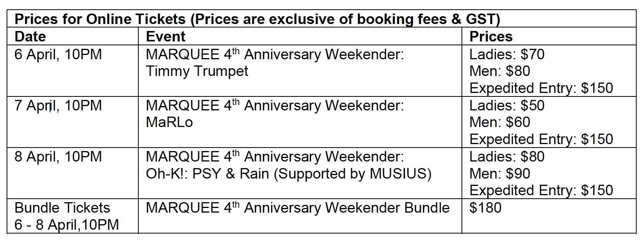Select the '7 April, 10PM' date cell
This screenshot has width=644, height=244.
[58, 106]
